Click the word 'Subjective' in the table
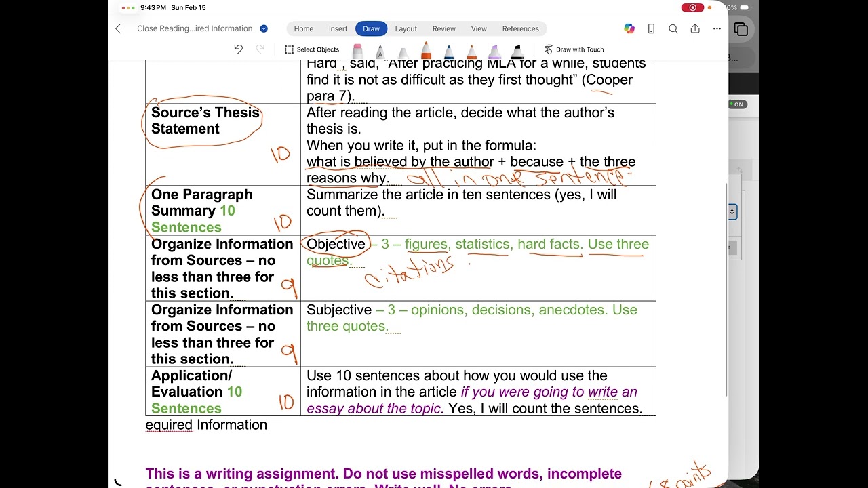This screenshot has width=868, height=488. click(339, 310)
